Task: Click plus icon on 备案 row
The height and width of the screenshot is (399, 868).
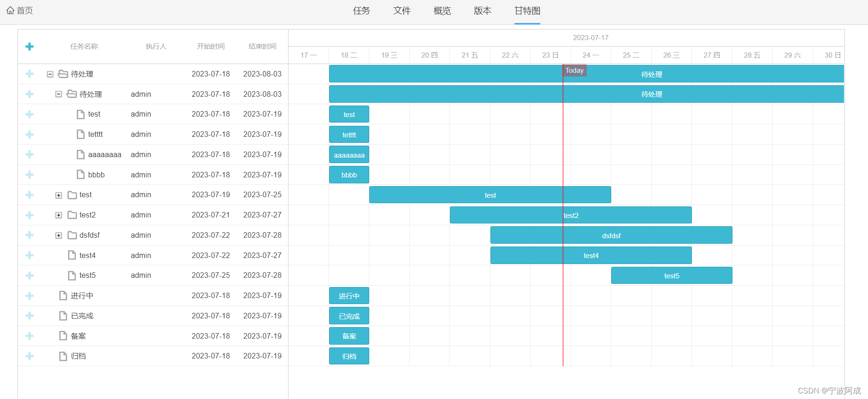Action: point(30,336)
